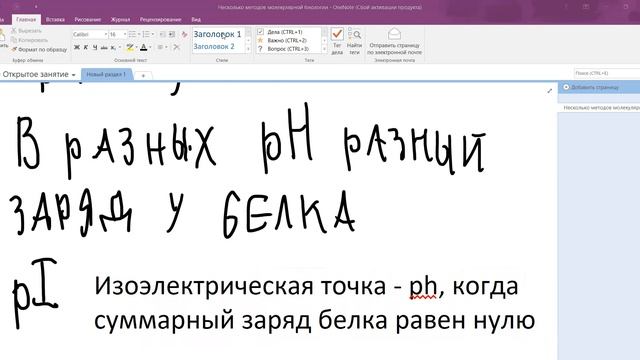Add new section with plus tab

click(143, 76)
